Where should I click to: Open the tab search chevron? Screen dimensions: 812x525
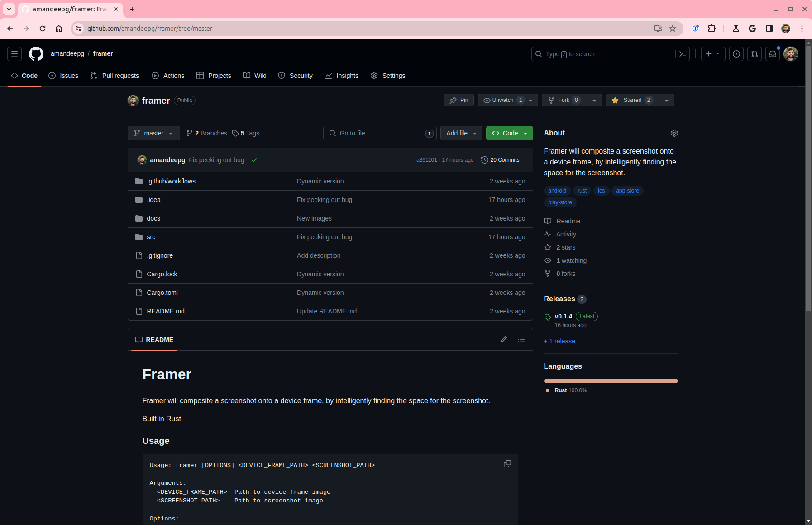coord(9,9)
